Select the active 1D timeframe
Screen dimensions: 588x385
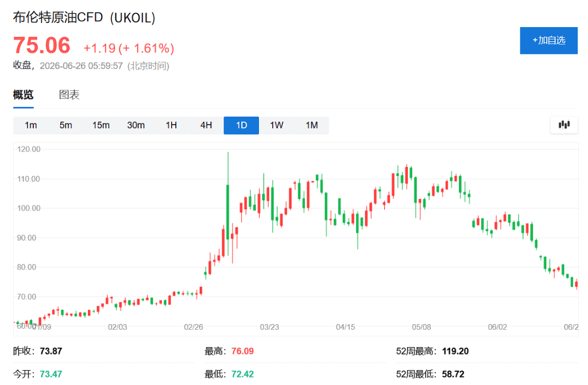click(x=241, y=125)
